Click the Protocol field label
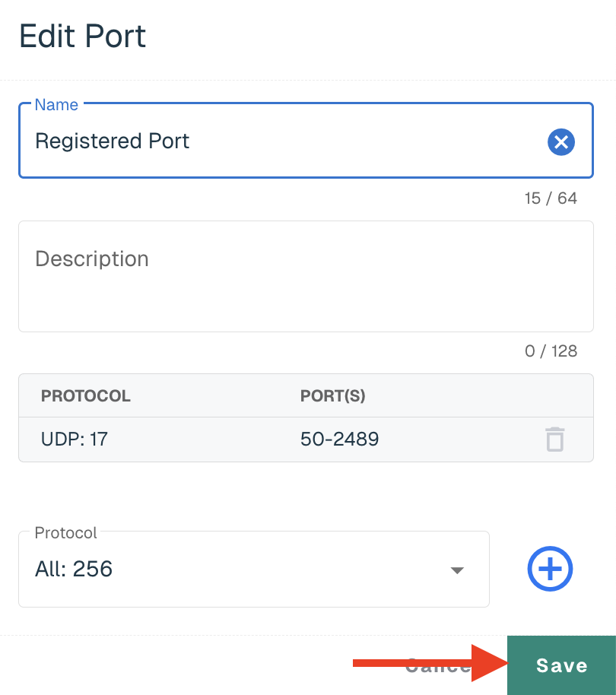 pyautogui.click(x=65, y=533)
